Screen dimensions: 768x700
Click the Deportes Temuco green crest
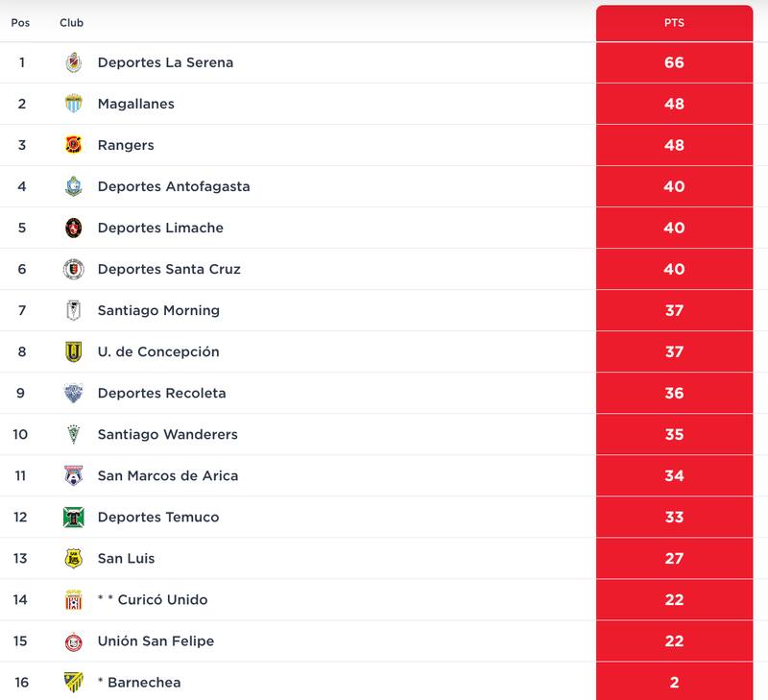pyautogui.click(x=74, y=517)
